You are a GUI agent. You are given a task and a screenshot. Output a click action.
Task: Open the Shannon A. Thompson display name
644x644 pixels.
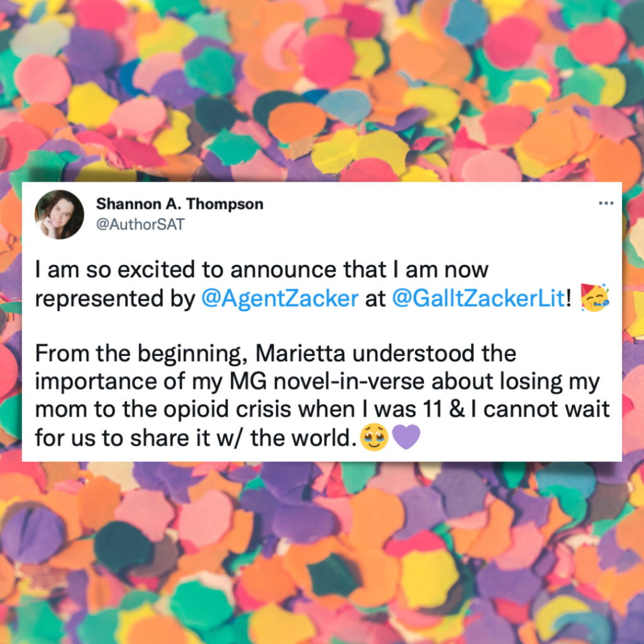pos(179,204)
